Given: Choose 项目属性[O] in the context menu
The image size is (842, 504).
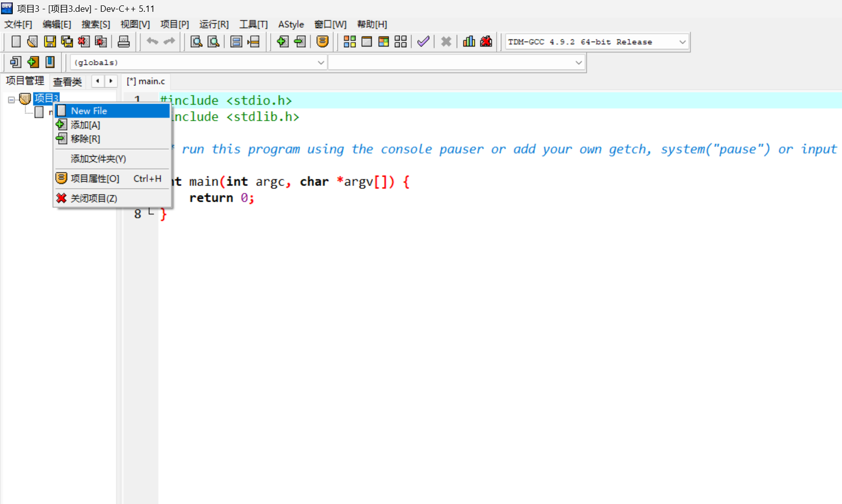Looking at the screenshot, I should tap(112, 179).
